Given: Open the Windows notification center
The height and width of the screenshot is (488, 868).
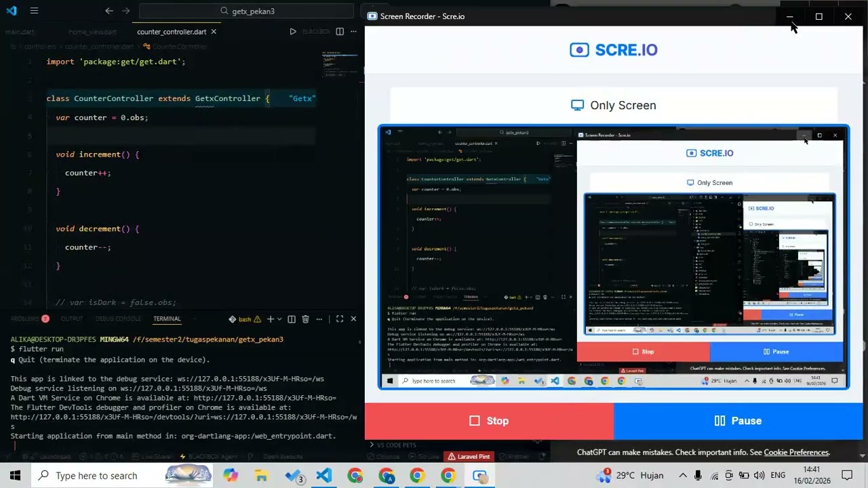Looking at the screenshot, I should tap(847, 476).
